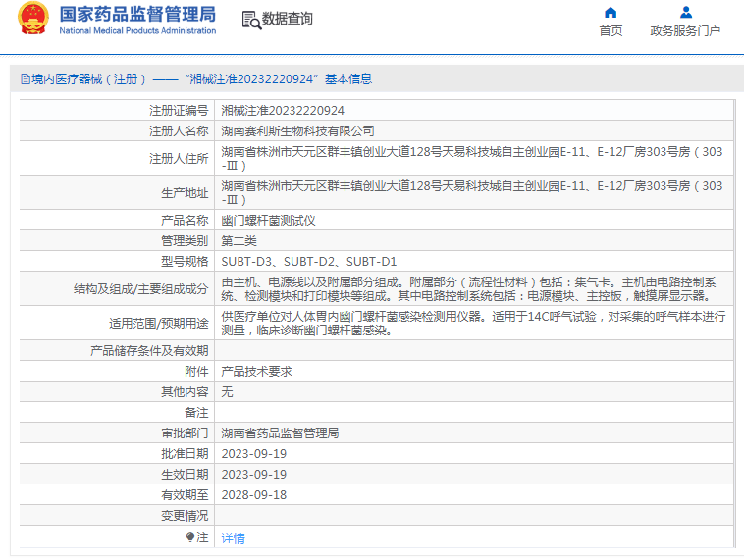Click the 管理类别 row label
744x560 pixels.
click(x=186, y=241)
